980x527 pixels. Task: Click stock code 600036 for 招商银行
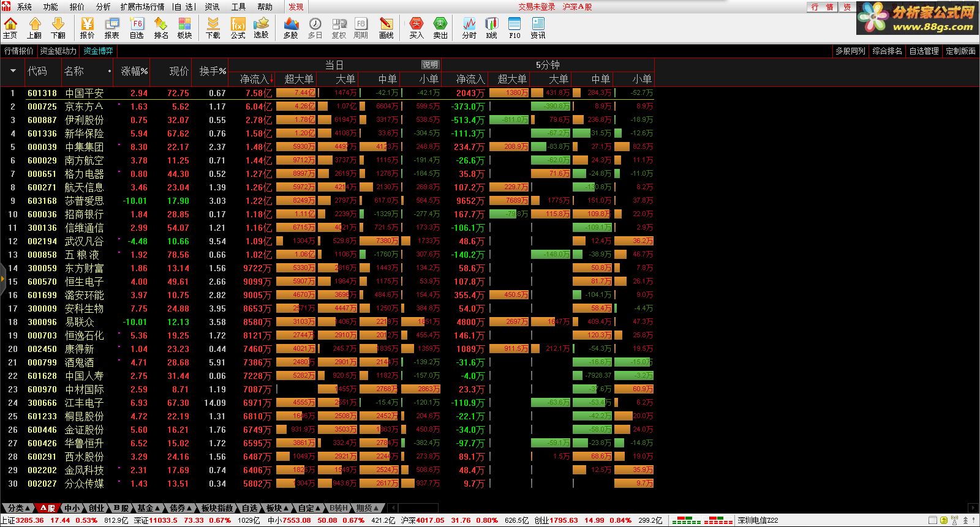[42, 214]
